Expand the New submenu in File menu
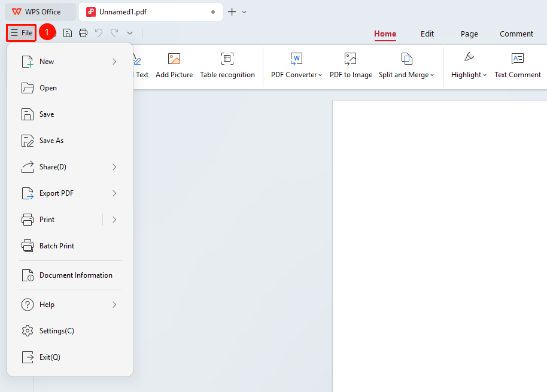The height and width of the screenshot is (392, 547). pyautogui.click(x=70, y=62)
